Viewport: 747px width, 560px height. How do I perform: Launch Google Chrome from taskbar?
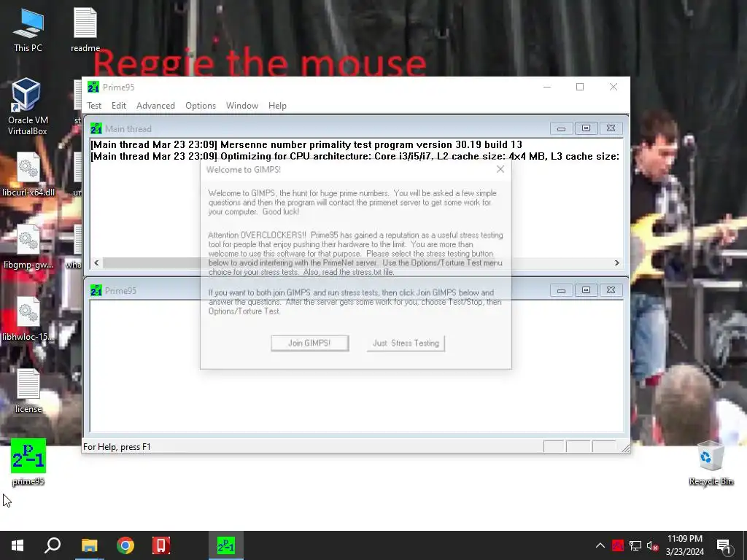click(x=125, y=545)
